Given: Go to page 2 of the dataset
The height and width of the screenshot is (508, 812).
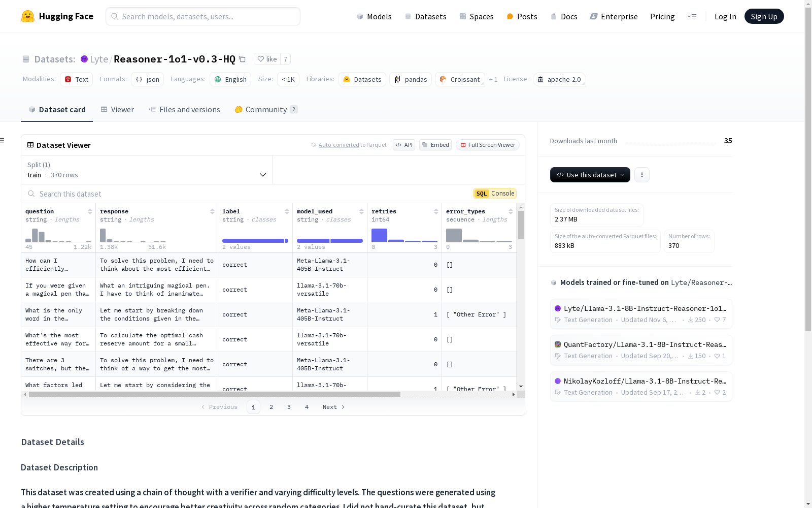Looking at the screenshot, I should tap(272, 407).
